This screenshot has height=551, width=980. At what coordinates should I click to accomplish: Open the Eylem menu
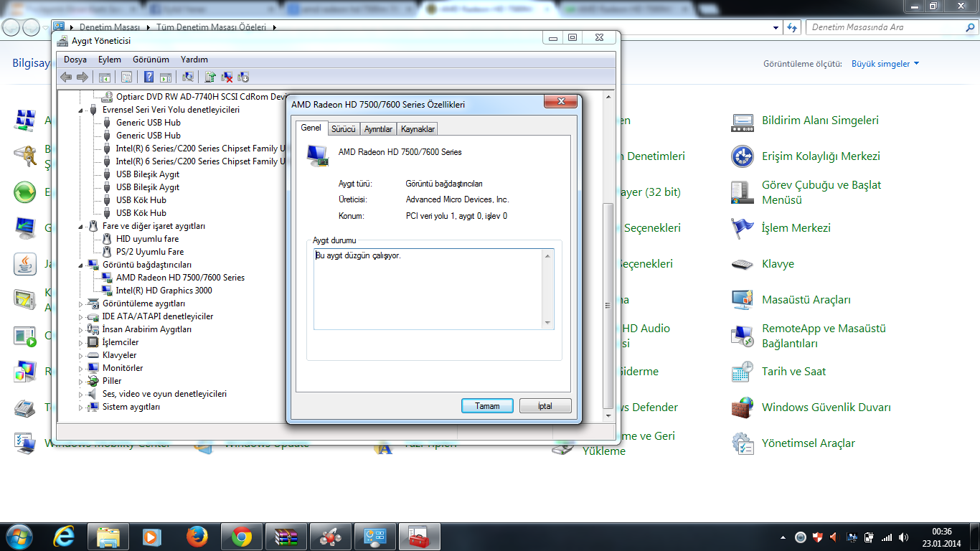tap(110, 60)
